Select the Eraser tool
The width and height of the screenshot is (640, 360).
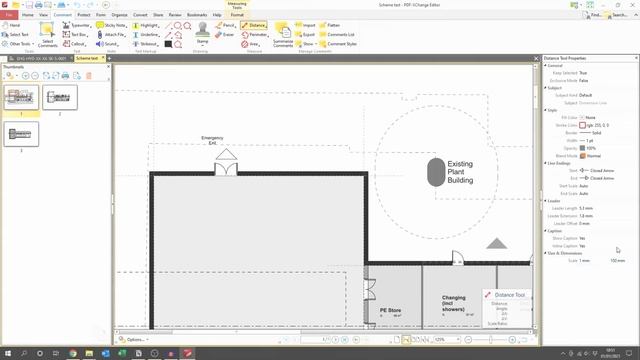(x=225, y=35)
